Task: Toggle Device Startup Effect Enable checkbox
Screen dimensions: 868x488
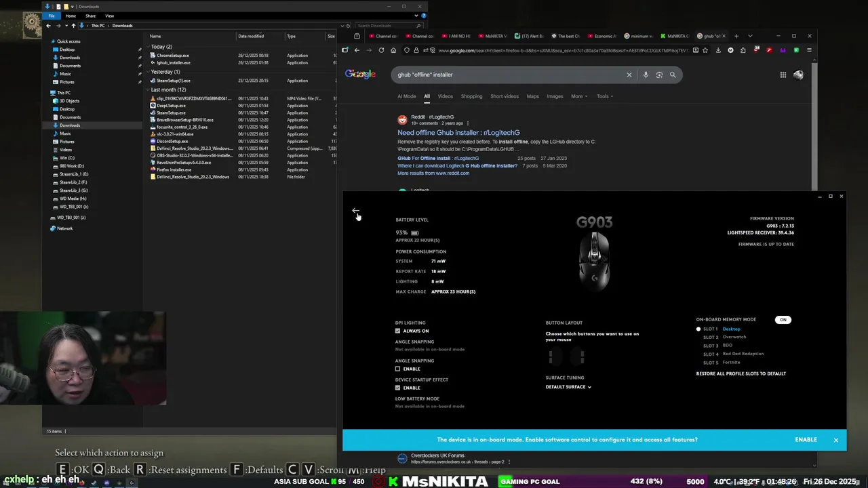Action: (398, 388)
